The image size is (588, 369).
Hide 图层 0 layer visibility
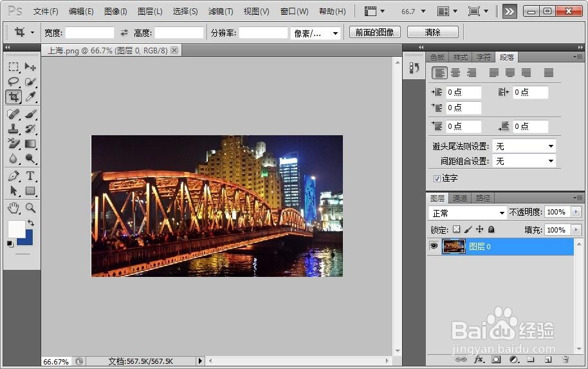[434, 246]
